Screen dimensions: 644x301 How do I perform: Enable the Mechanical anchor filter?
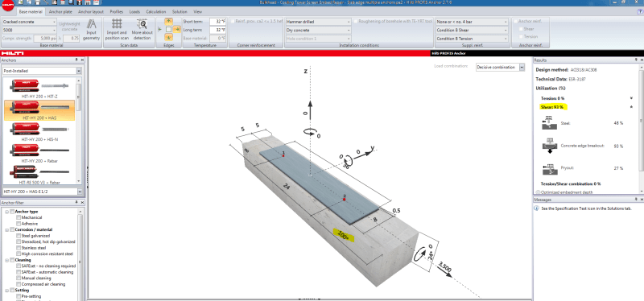pos(18,217)
